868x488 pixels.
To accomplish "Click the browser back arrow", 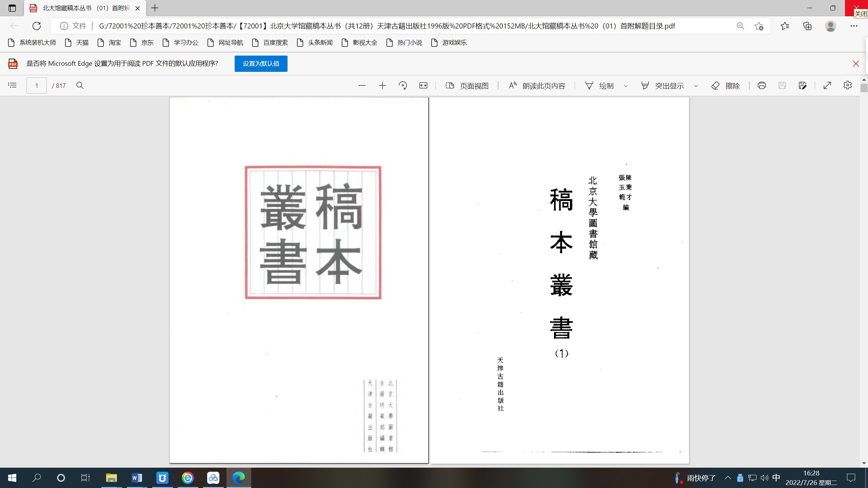I will 14,26.
